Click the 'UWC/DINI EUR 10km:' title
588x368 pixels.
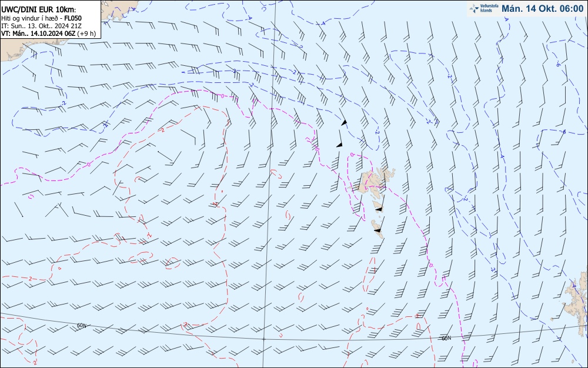click(x=39, y=10)
